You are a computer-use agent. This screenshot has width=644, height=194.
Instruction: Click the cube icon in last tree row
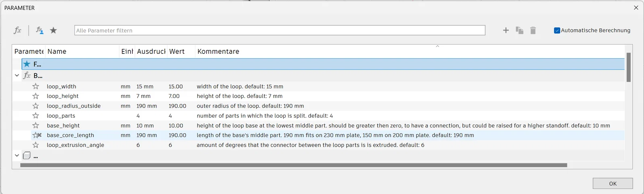tap(27, 155)
